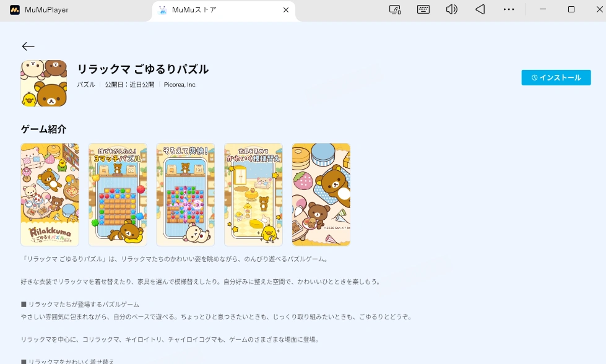Open the 3マッチパズル screenshot
606x364 pixels.
point(118,194)
